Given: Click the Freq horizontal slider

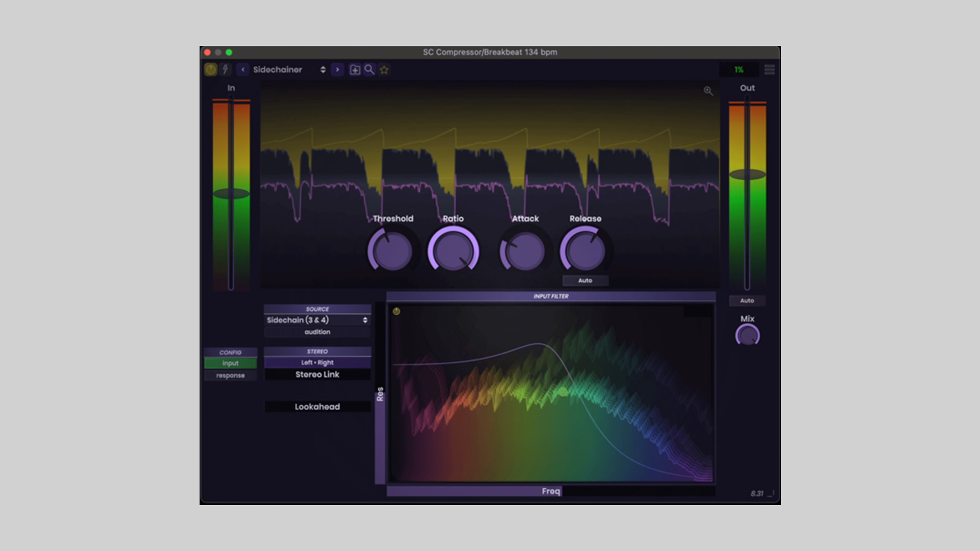Looking at the screenshot, I should [551, 491].
